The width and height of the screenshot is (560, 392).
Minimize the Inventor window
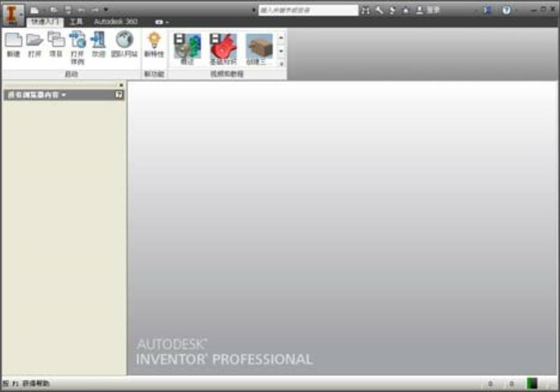click(x=534, y=10)
